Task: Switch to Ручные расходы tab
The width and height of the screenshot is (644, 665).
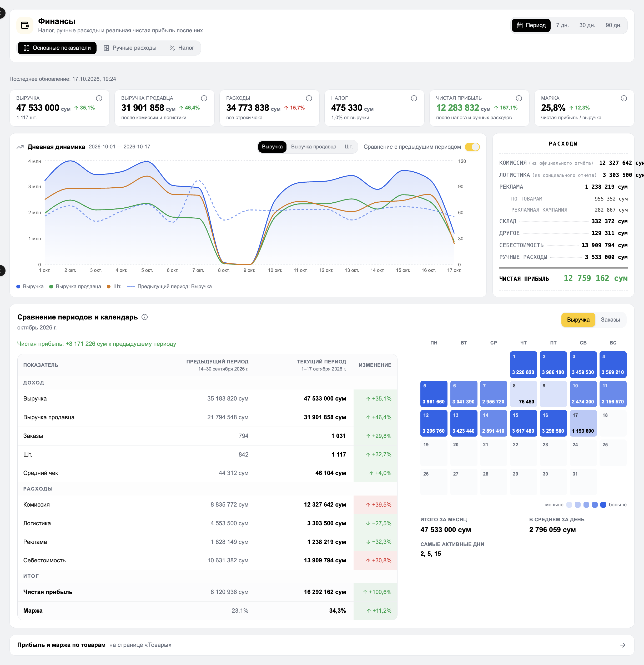Action: (x=130, y=48)
